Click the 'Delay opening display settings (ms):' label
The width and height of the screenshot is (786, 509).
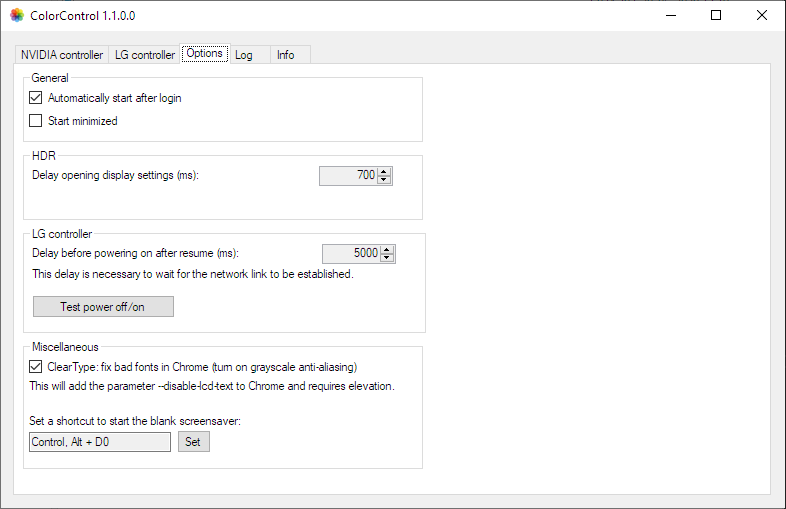click(x=115, y=175)
